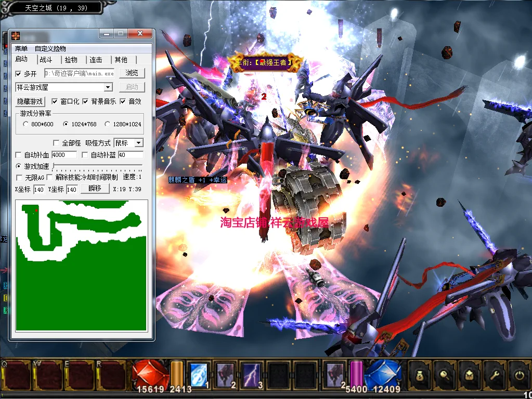The width and height of the screenshot is (532, 399).
Task: Select the lightning skill icon in slot 3
Action: click(x=252, y=374)
